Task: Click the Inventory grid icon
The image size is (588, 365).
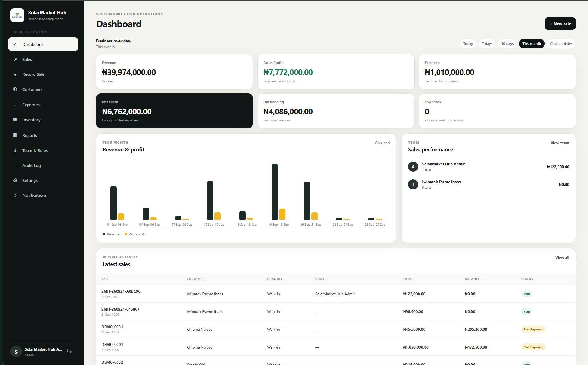Action: (x=15, y=120)
